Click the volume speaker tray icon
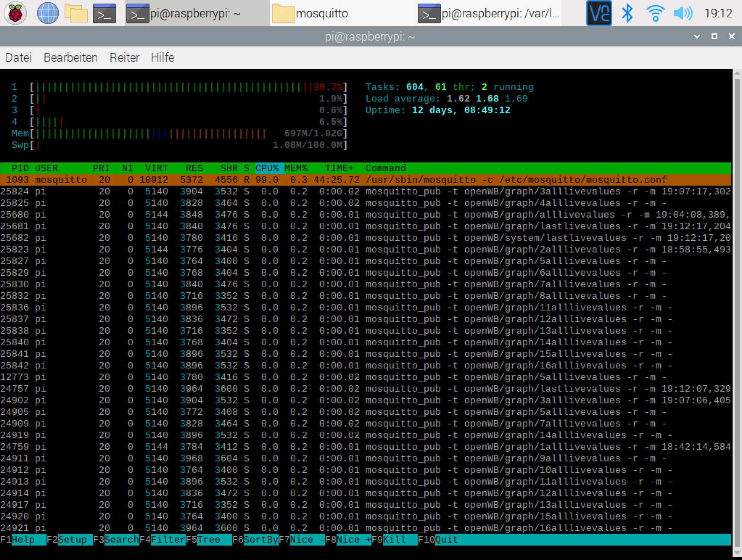Screen dimensions: 742x560 (683, 13)
